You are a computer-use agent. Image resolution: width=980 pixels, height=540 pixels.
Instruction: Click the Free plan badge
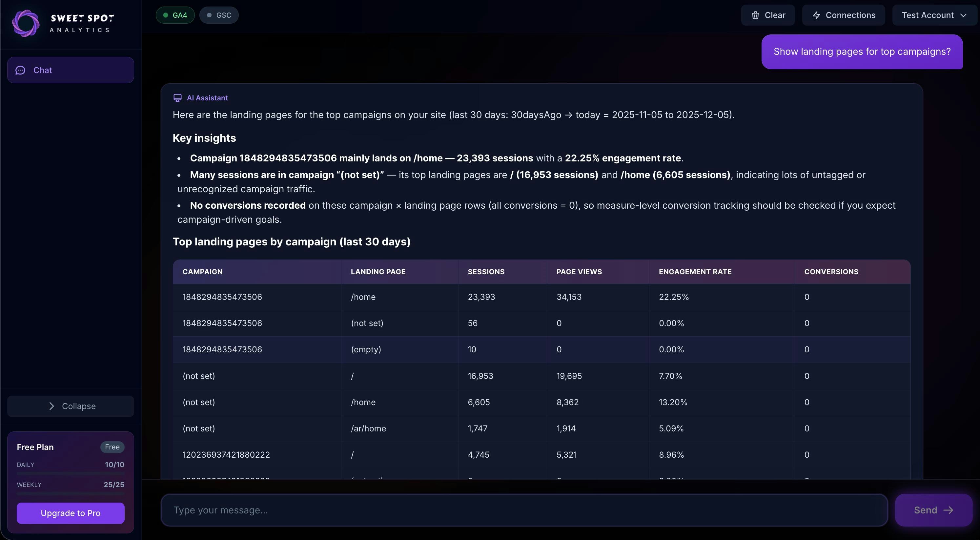point(112,447)
